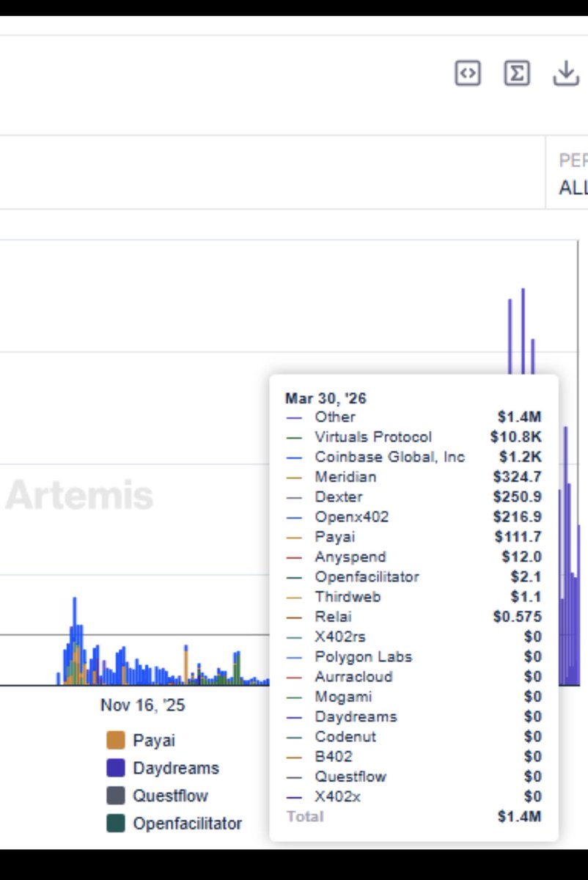
Task: Click the tallest November bar in the chart
Action: [x=74, y=642]
